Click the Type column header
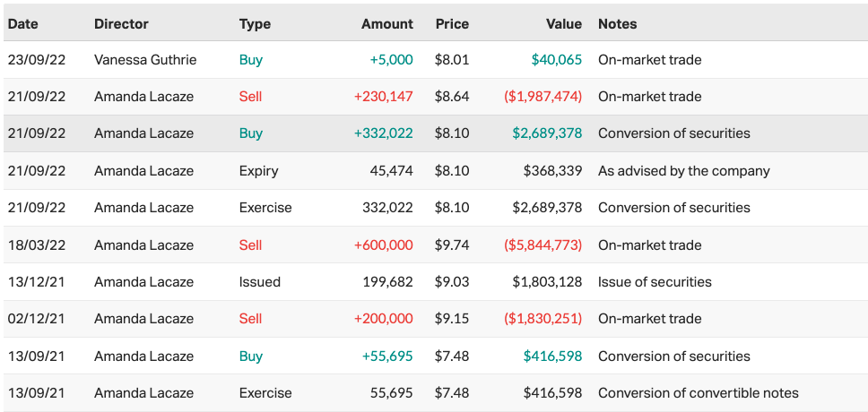 tap(255, 24)
